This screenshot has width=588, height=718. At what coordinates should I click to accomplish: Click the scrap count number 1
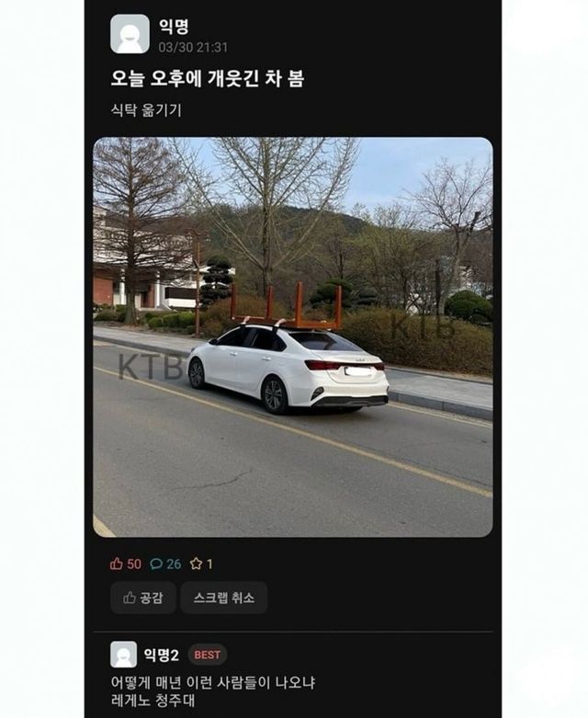[x=209, y=564]
